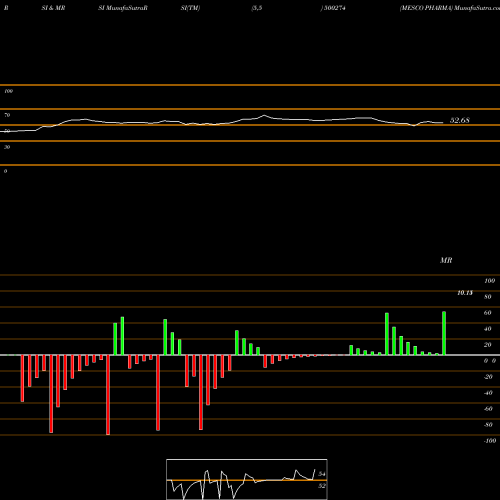500x500 pixels.
Task: Click the MR axis label -40
Action: [x=488, y=393]
